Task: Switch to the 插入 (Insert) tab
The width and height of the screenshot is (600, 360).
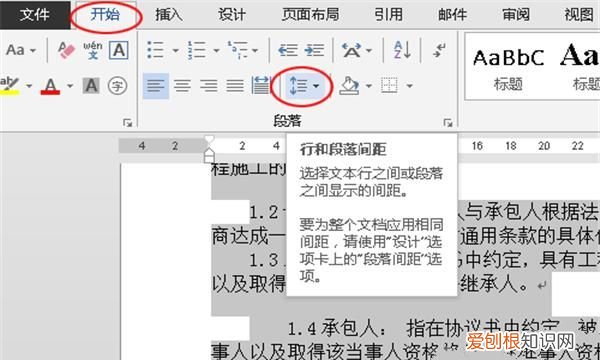Action: pos(168,15)
